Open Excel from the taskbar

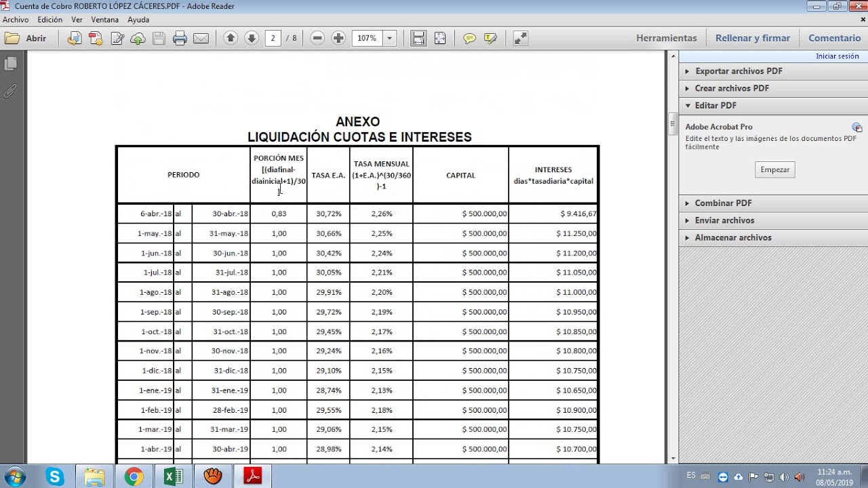(x=173, y=476)
